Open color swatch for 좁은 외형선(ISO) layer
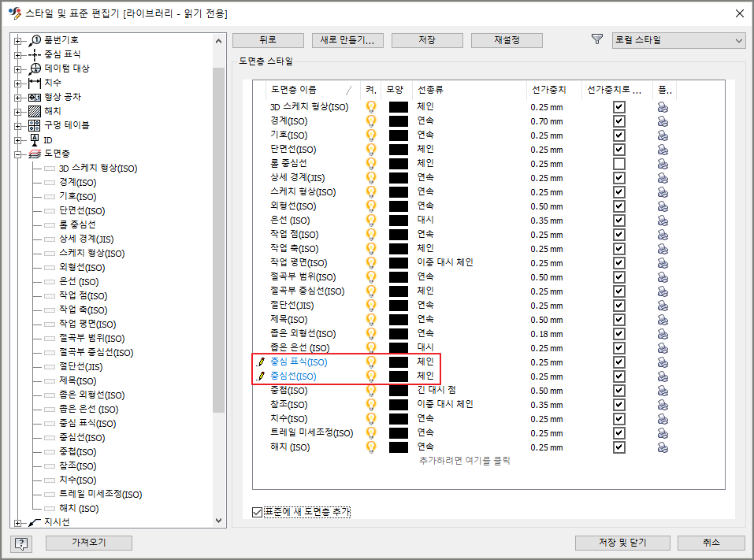 tap(399, 334)
